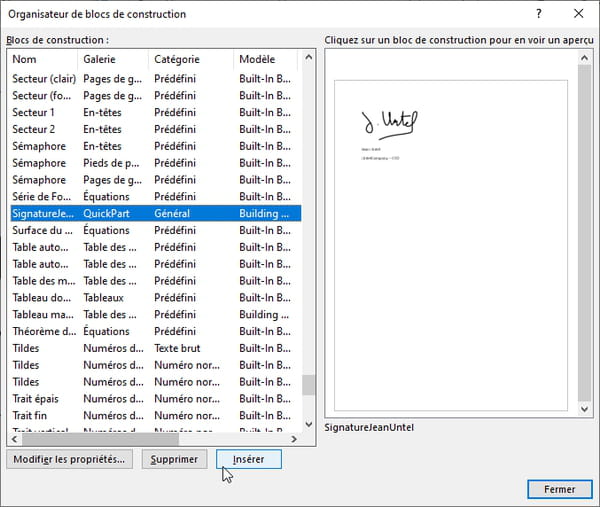Select the Sémaphore En-têtes row
The image size is (600, 507).
coord(156,146)
